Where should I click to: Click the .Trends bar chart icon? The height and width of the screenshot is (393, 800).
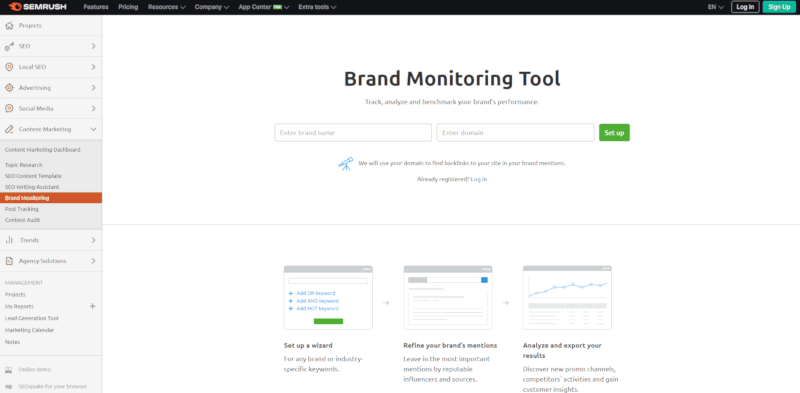(9, 240)
